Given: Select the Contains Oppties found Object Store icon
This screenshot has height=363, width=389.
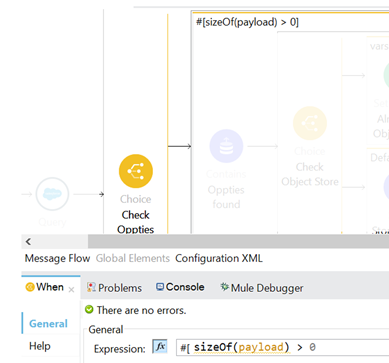Looking at the screenshot, I should pos(226,146).
